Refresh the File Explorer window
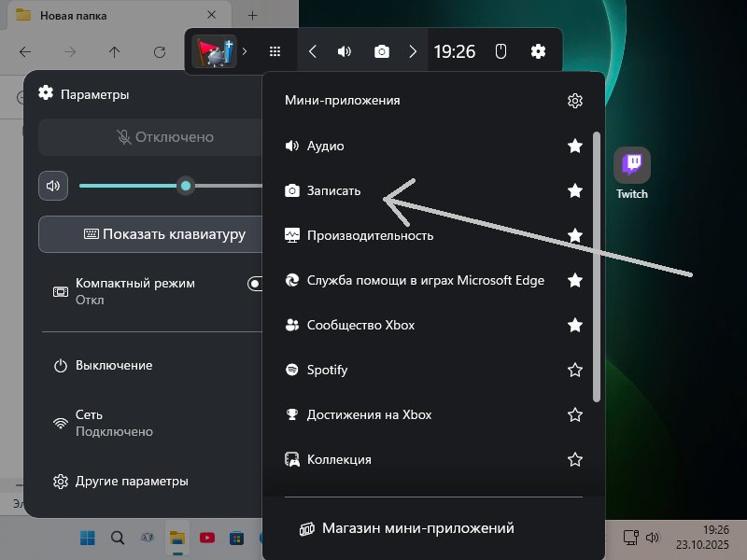747x560 pixels. pos(160,52)
